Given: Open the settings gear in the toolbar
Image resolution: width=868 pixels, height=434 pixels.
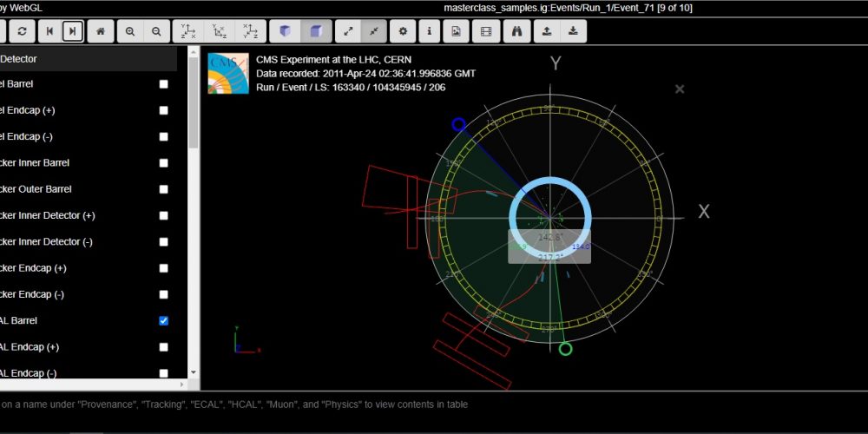Looking at the screenshot, I should click(x=403, y=32).
